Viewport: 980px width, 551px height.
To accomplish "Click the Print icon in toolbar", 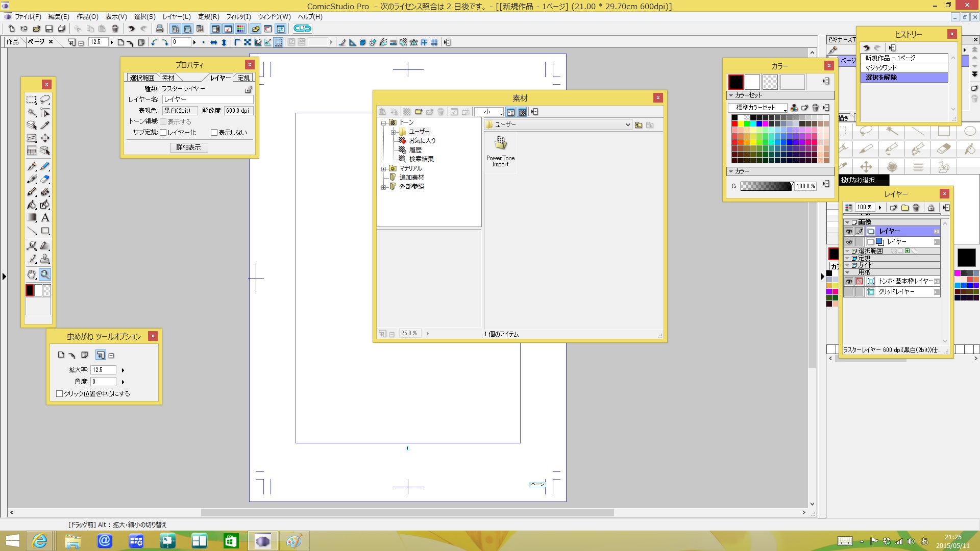I will [160, 29].
